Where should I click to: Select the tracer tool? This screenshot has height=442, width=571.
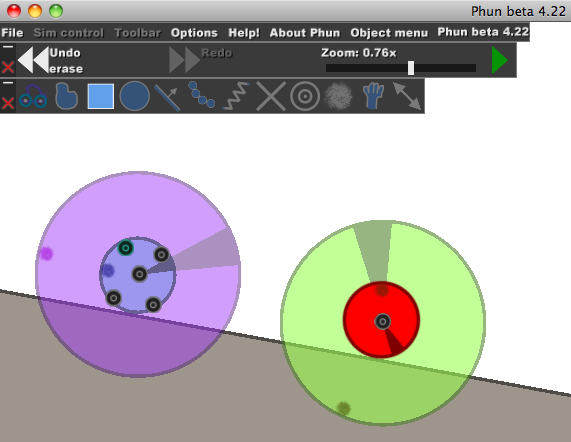click(x=338, y=96)
